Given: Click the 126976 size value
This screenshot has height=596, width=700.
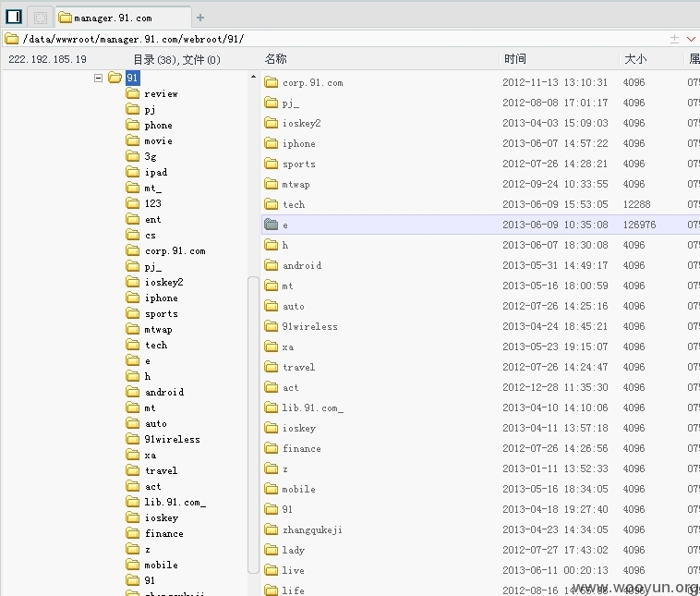Looking at the screenshot, I should point(639,225).
